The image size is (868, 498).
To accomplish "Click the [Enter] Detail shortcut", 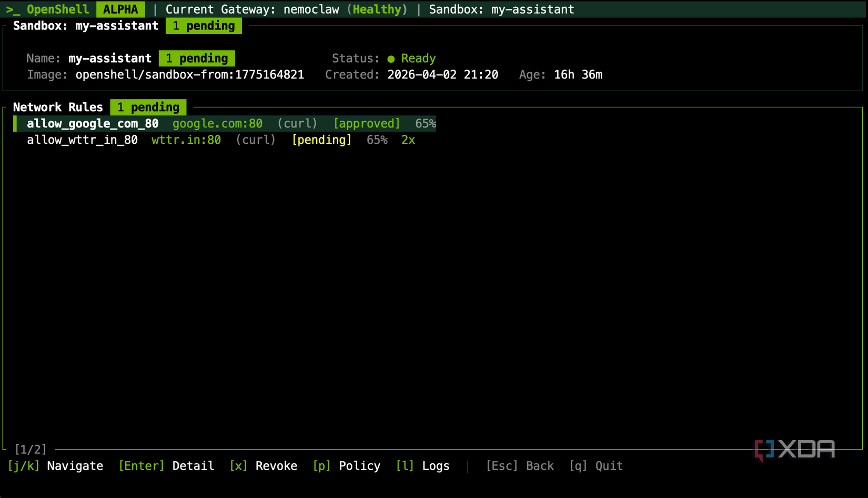I will [166, 466].
